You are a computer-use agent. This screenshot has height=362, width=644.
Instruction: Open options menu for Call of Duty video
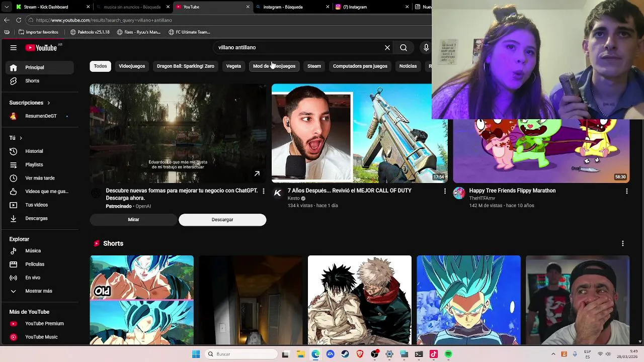click(445, 191)
